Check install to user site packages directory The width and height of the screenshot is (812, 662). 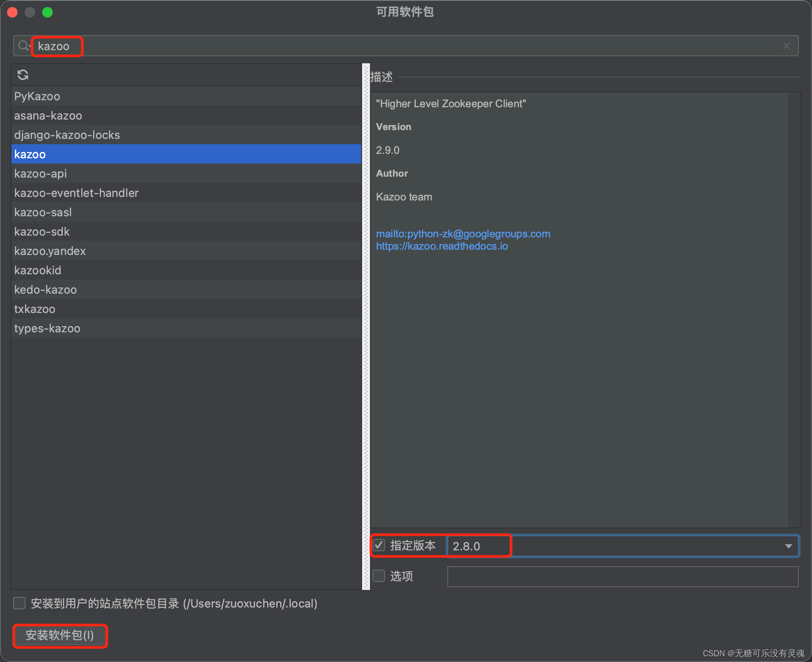(x=19, y=603)
